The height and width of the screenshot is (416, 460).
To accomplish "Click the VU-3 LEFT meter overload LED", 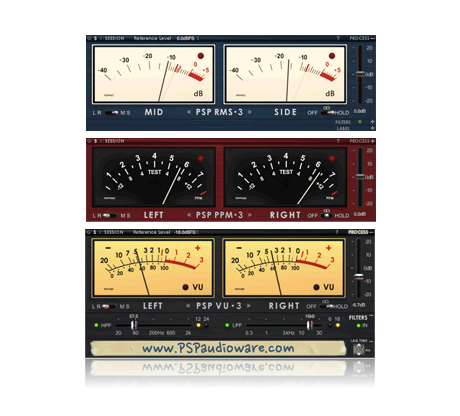I will tap(186, 287).
